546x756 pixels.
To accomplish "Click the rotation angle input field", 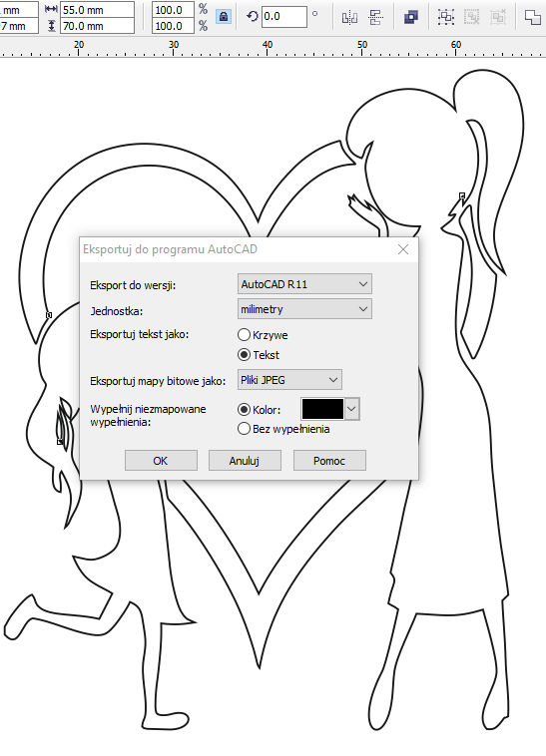I will (x=284, y=17).
